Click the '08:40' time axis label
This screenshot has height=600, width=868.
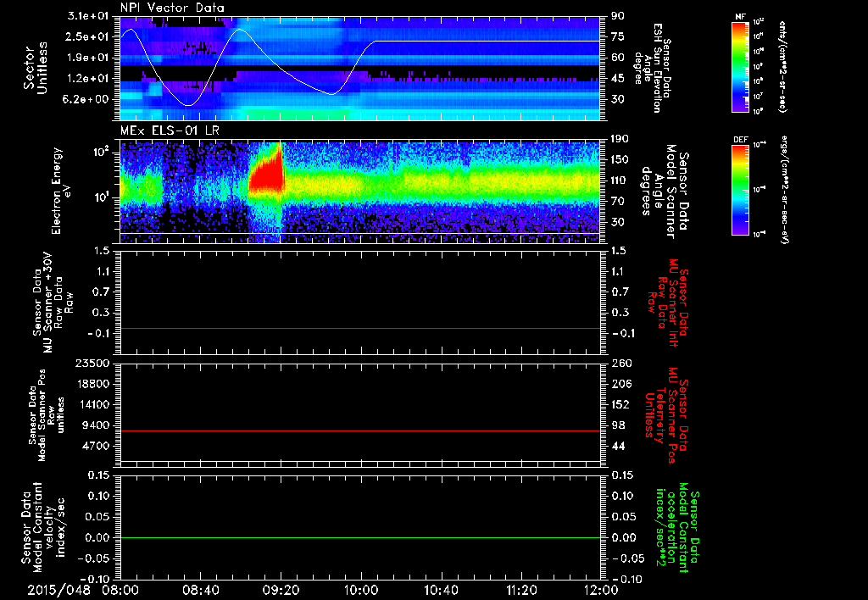pos(200,590)
